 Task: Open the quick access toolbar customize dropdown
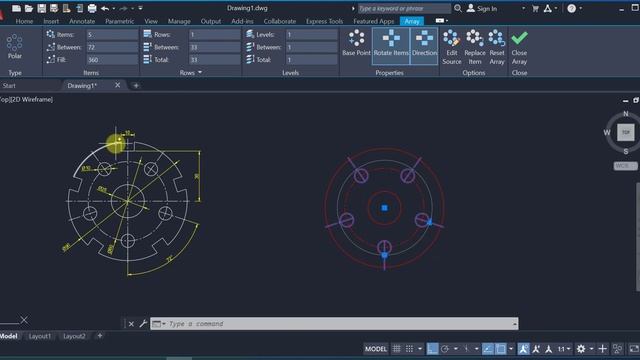point(140,8)
